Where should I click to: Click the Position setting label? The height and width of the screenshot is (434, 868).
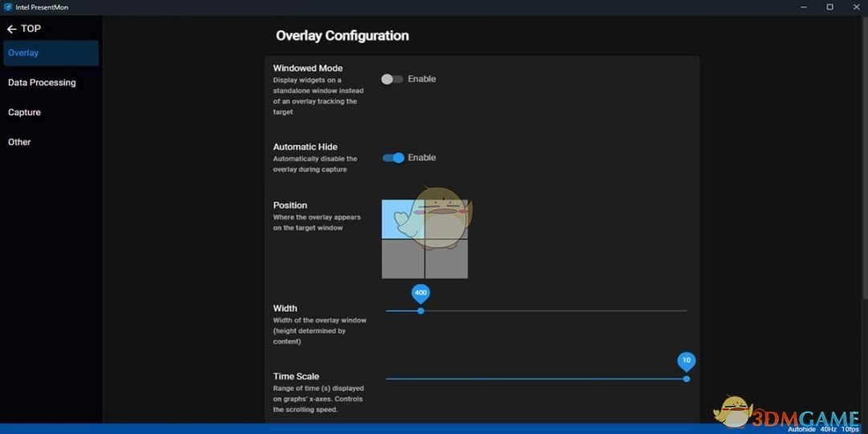coord(290,206)
